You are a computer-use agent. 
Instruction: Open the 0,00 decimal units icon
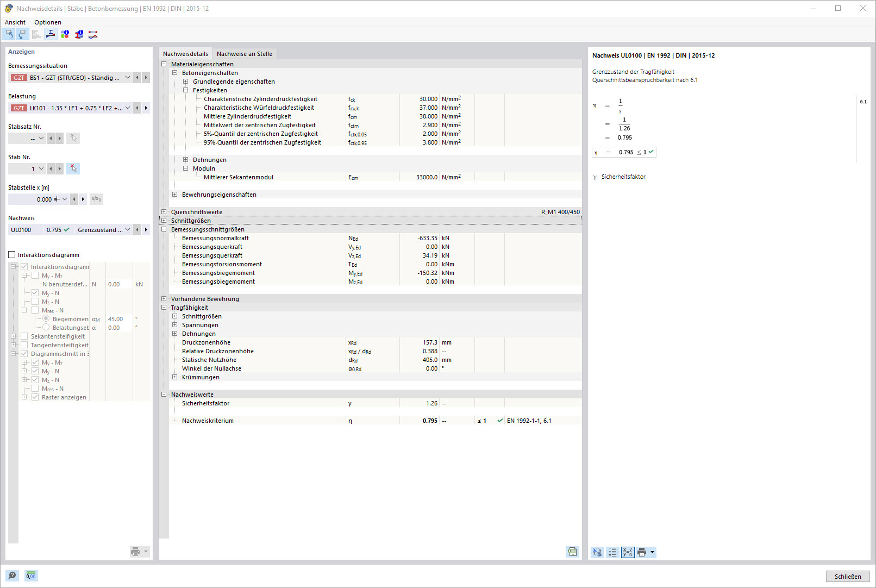click(x=31, y=576)
